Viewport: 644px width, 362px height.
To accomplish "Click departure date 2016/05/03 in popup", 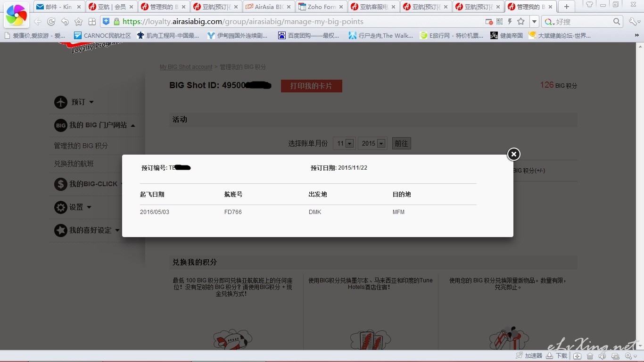I will click(155, 212).
